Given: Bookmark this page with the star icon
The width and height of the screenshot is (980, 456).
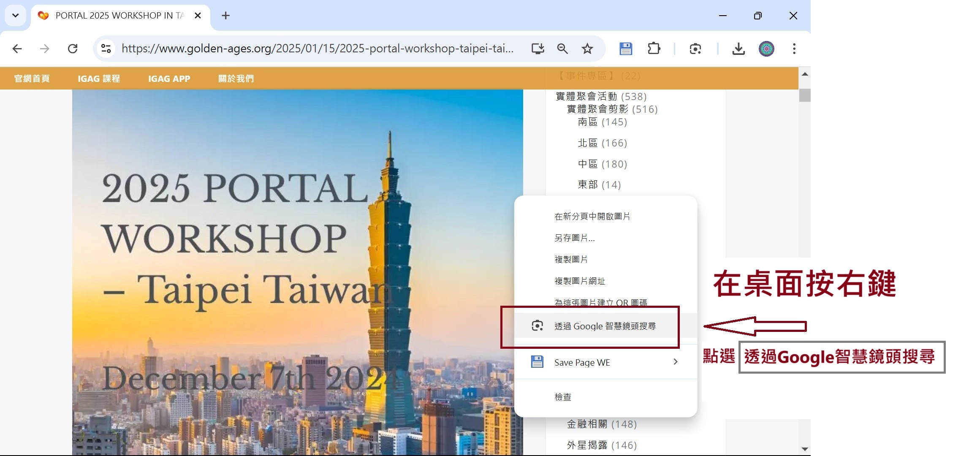Looking at the screenshot, I should coord(587,49).
